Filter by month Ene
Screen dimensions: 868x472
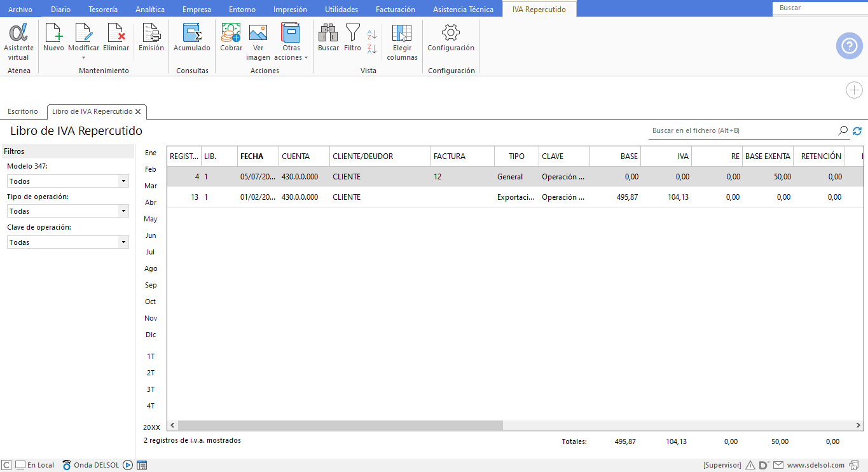pyautogui.click(x=151, y=153)
